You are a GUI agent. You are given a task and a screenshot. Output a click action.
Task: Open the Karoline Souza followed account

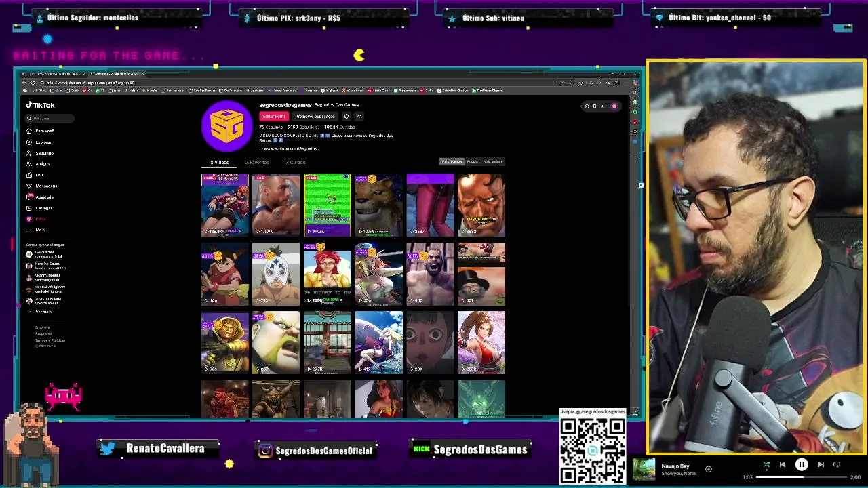[x=45, y=266]
